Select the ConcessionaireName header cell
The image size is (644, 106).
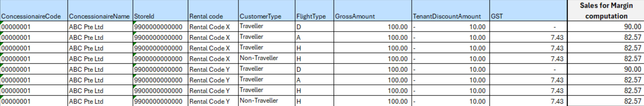point(99,16)
